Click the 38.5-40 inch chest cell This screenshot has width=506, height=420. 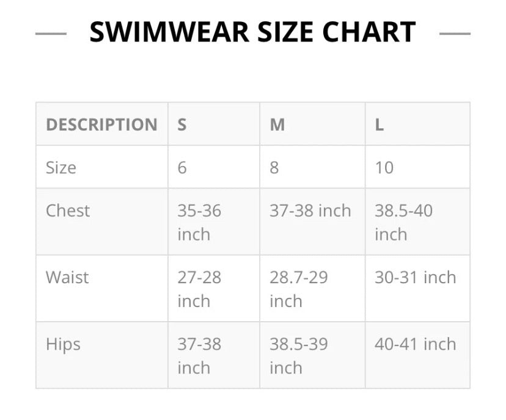point(403,222)
